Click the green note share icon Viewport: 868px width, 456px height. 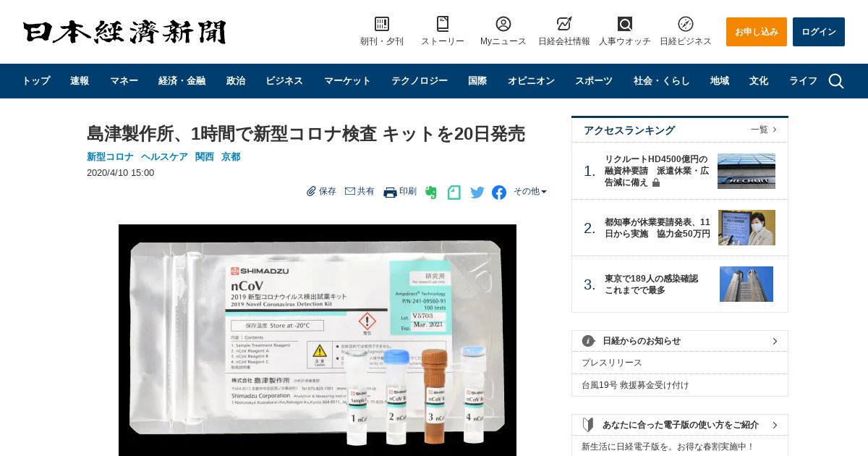(x=454, y=193)
